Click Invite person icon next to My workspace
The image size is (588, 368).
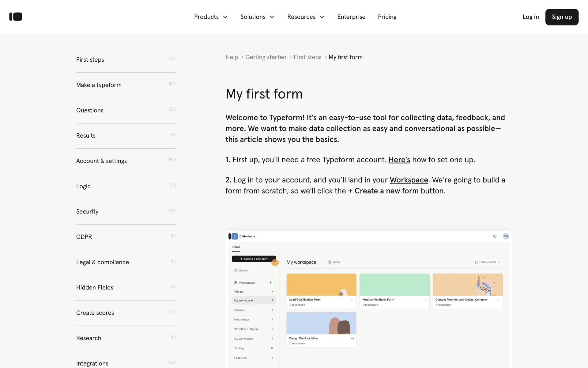pos(330,262)
